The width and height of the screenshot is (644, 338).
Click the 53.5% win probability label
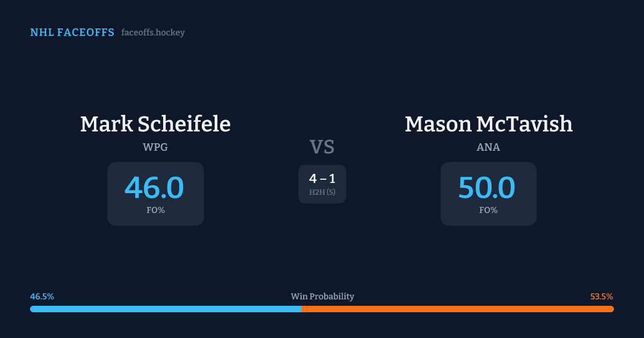coord(602,297)
